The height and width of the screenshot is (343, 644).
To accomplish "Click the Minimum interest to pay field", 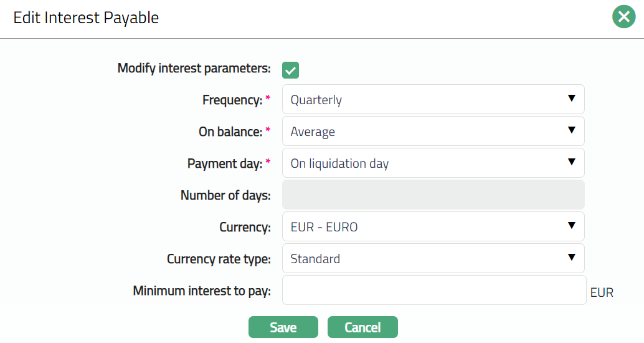I will coord(434,290).
